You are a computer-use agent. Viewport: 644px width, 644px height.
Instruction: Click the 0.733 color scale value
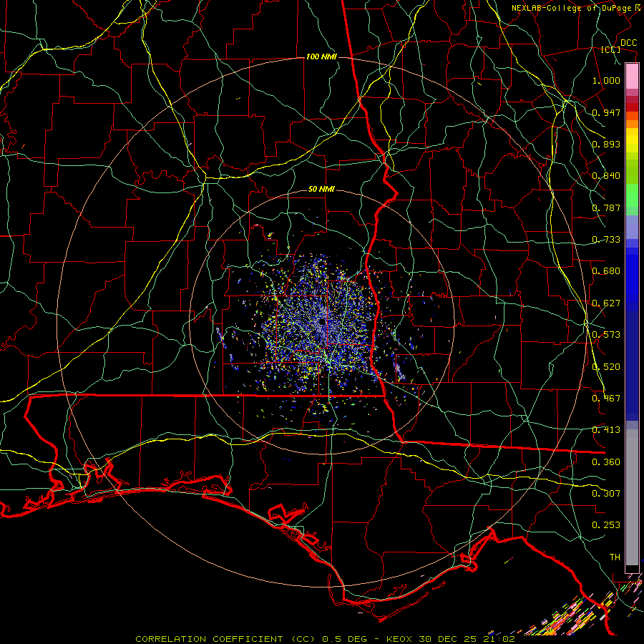click(x=606, y=240)
